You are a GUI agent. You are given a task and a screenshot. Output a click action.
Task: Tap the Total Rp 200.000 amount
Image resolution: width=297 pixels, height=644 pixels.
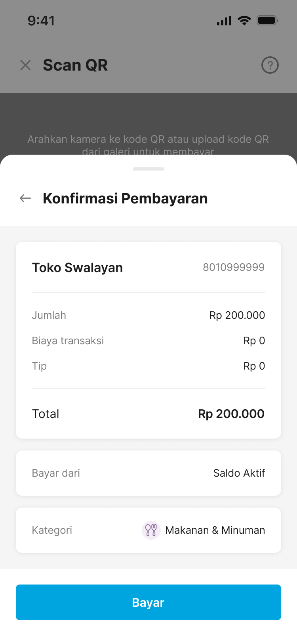pos(231,414)
